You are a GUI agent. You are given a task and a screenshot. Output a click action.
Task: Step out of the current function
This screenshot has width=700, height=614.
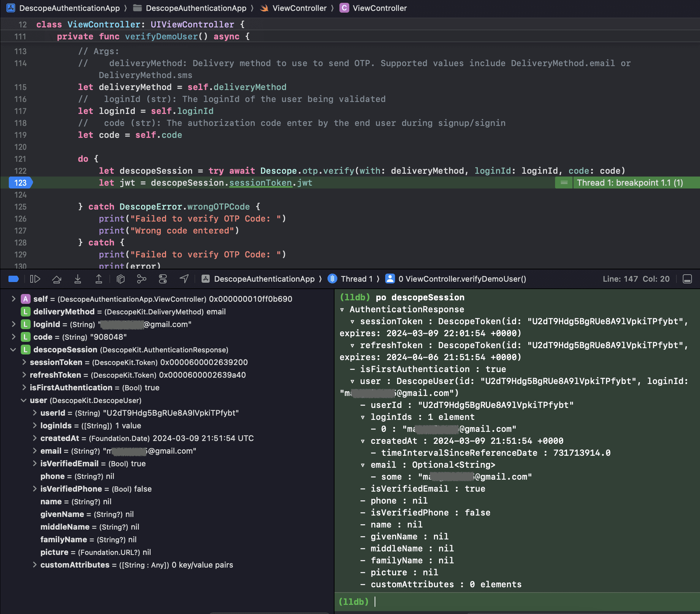pyautogui.click(x=99, y=279)
